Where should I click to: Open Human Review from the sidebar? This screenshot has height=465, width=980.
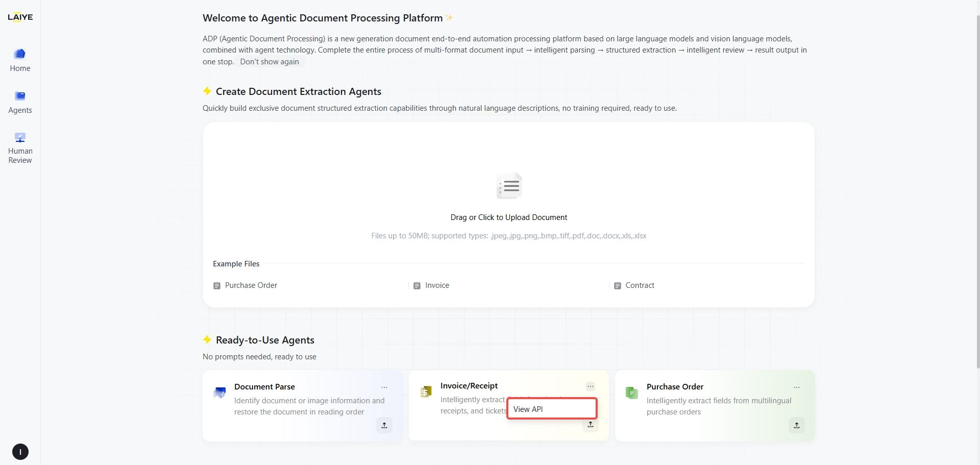click(x=20, y=148)
